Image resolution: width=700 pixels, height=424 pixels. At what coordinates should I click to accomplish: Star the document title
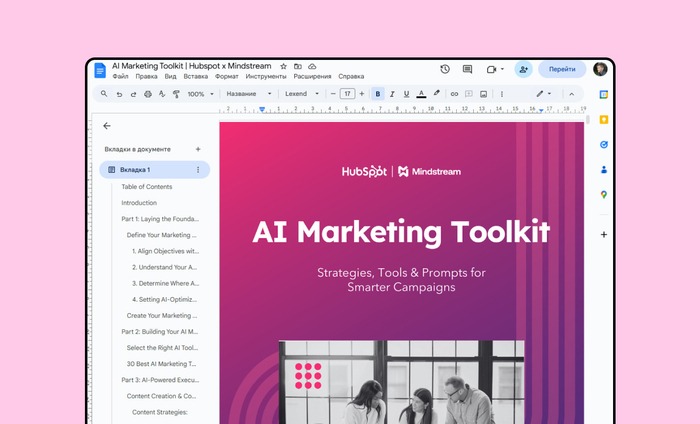(283, 66)
